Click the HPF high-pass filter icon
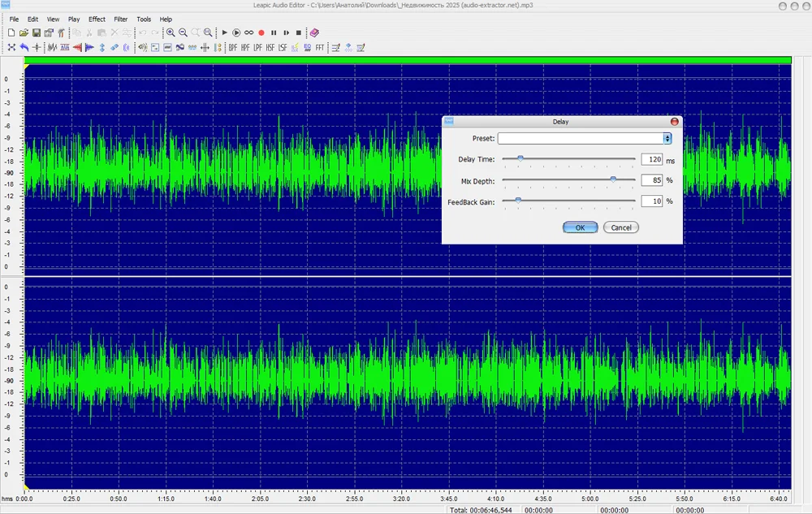 click(245, 48)
